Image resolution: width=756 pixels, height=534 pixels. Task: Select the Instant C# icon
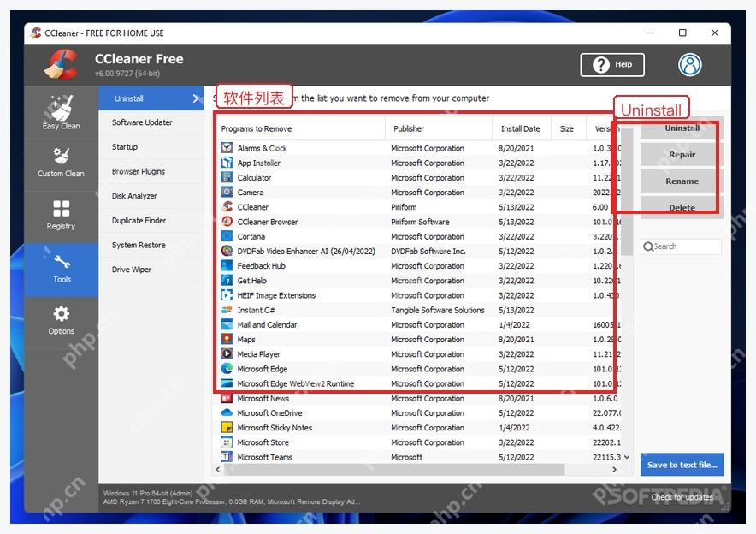click(227, 310)
